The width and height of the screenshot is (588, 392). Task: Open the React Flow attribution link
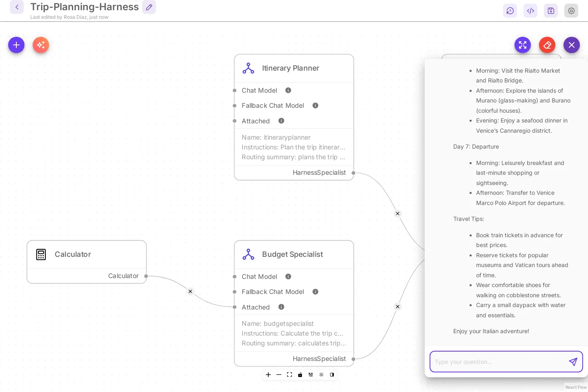click(576, 388)
